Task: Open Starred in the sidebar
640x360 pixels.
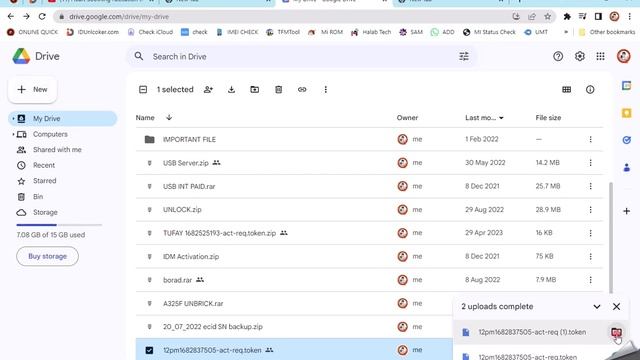Action: 44,181
